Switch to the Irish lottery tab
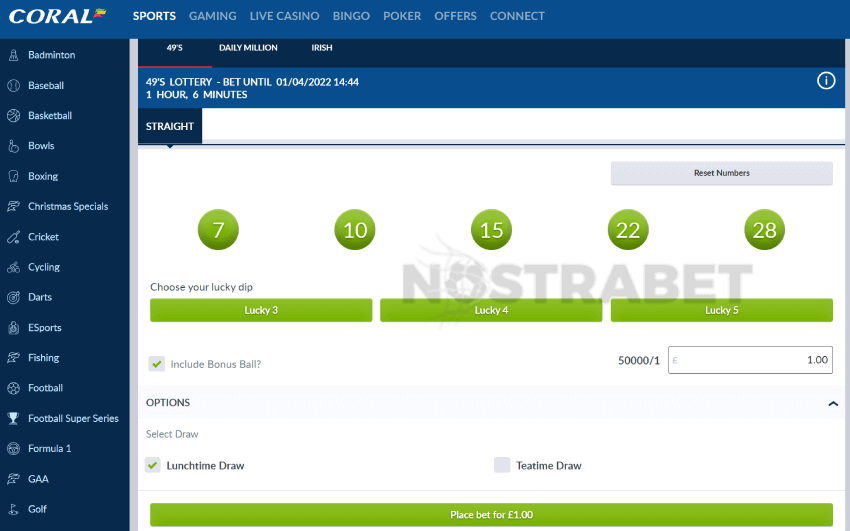This screenshot has width=850, height=531. pyautogui.click(x=321, y=48)
